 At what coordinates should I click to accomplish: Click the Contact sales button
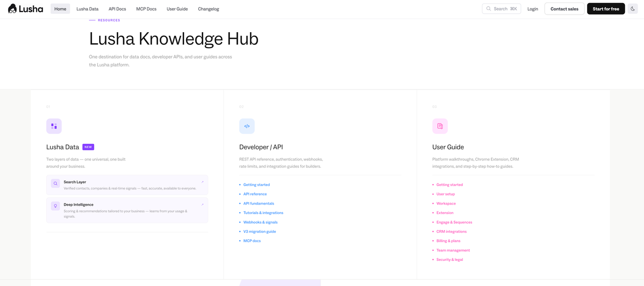565,9
